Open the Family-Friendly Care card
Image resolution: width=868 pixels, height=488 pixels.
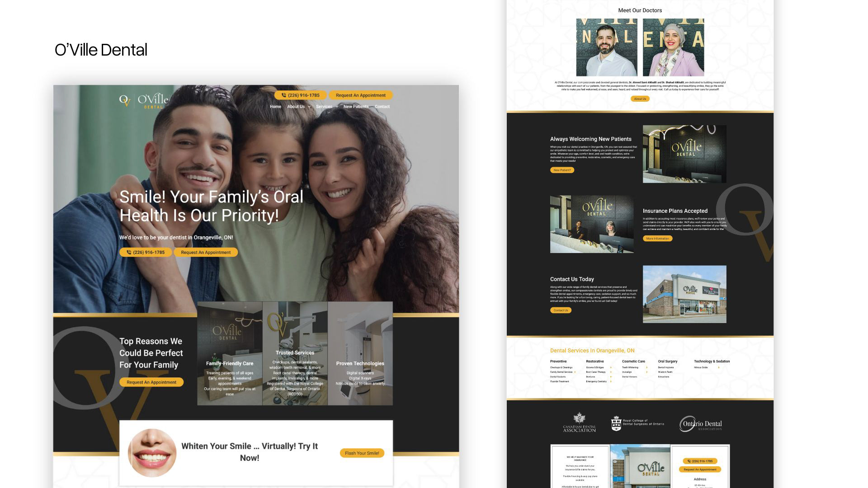click(x=230, y=353)
